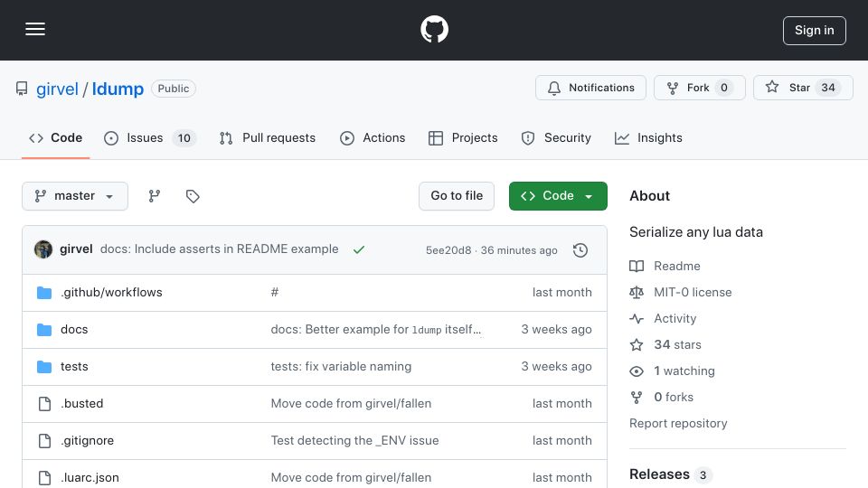
Task: Open the latest commit message link
Action: (x=219, y=249)
